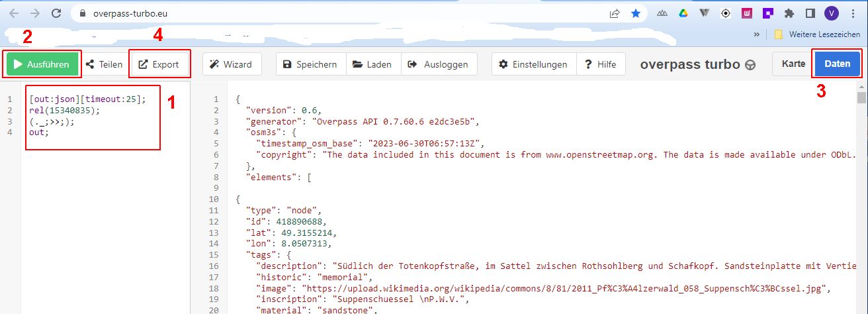
Task: Save the query with Speichern
Action: click(311, 64)
